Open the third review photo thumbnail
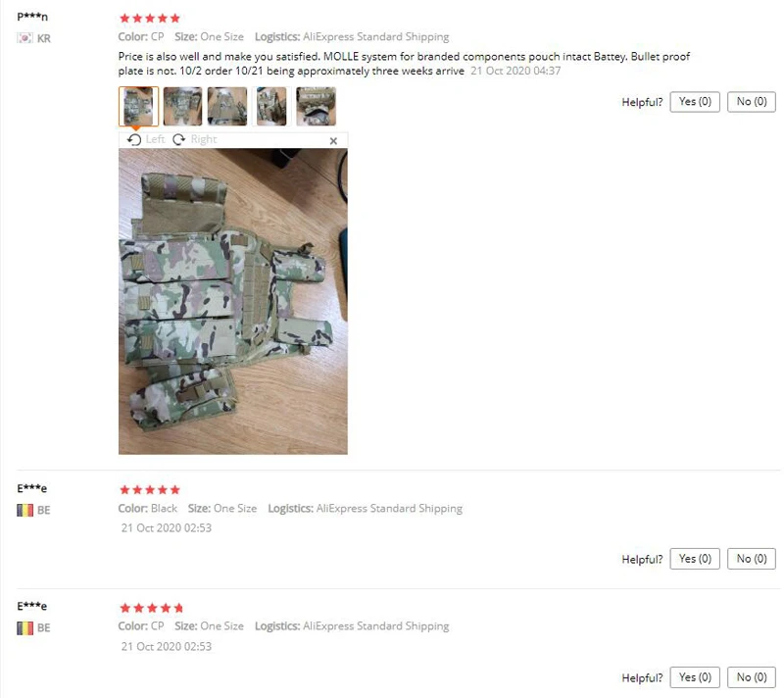 227,106
